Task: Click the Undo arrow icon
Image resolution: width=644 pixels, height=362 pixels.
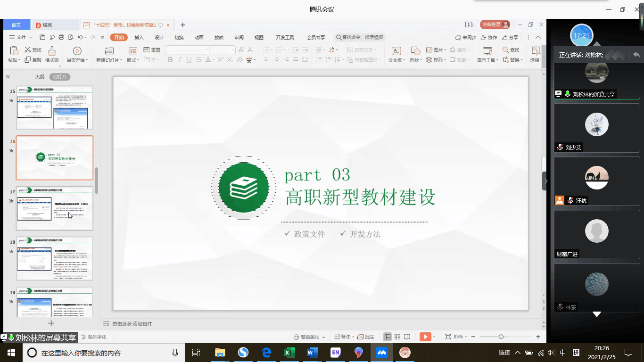Action: coord(81,38)
